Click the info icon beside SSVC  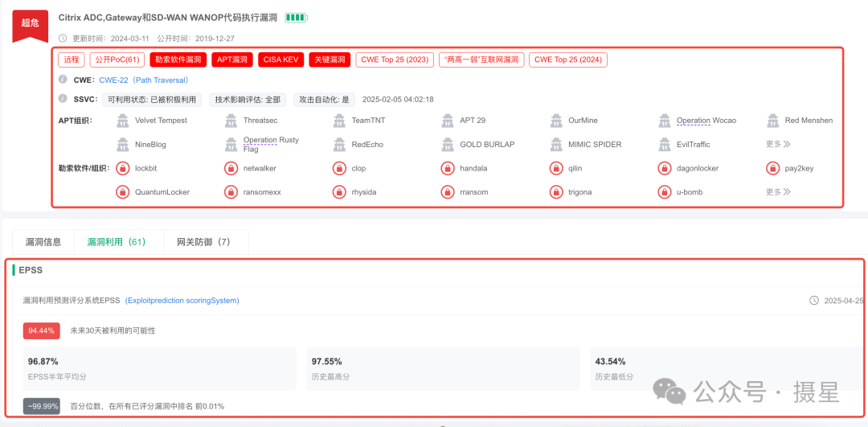pos(63,99)
